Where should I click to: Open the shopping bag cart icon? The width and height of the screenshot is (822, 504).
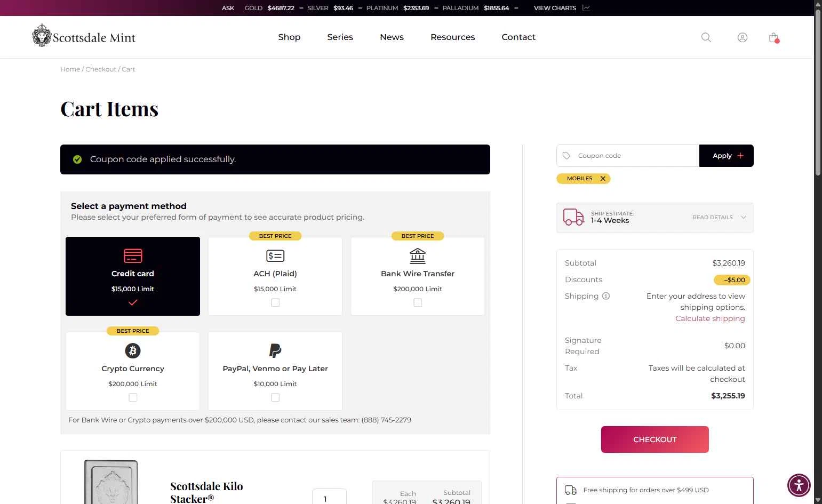click(773, 37)
